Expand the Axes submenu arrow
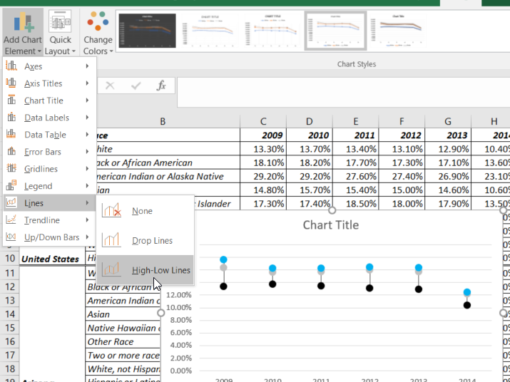Image resolution: width=510 pixels, height=382 pixels. click(87, 66)
